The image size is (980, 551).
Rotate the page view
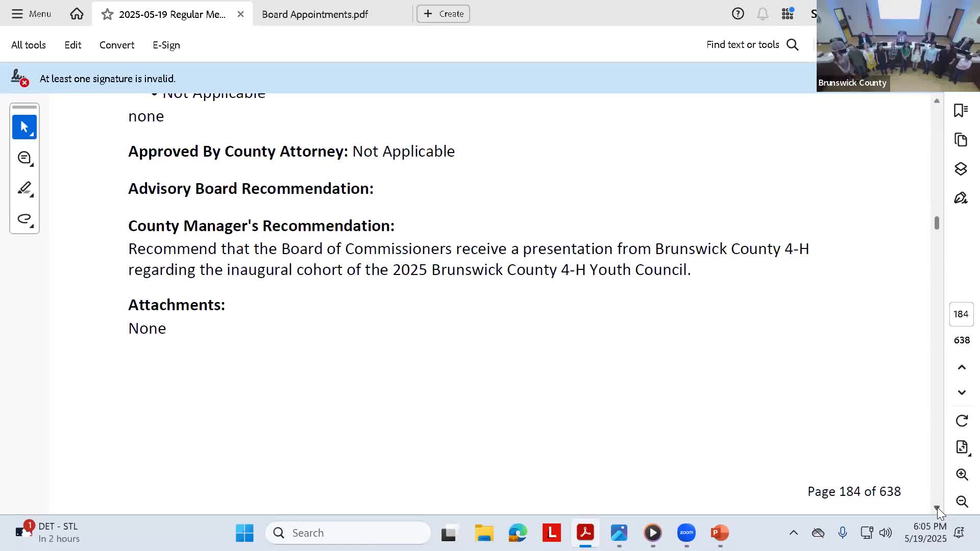click(962, 420)
